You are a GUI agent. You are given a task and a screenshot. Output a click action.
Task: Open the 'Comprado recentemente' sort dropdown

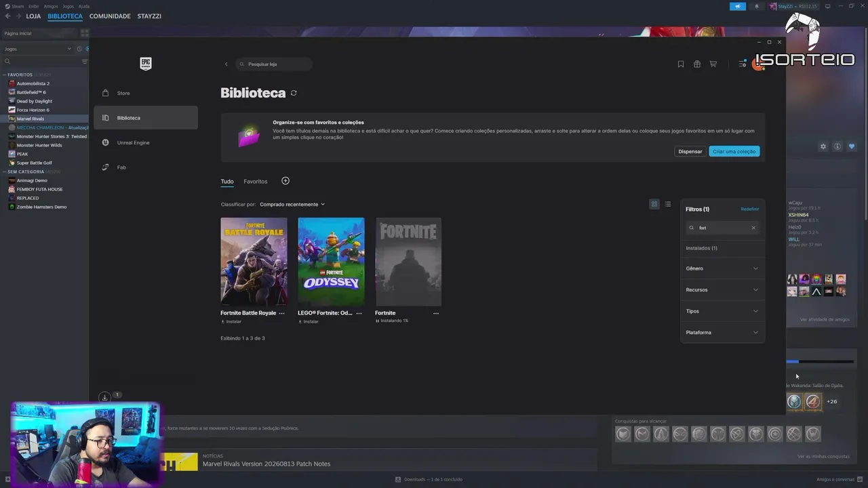click(292, 204)
